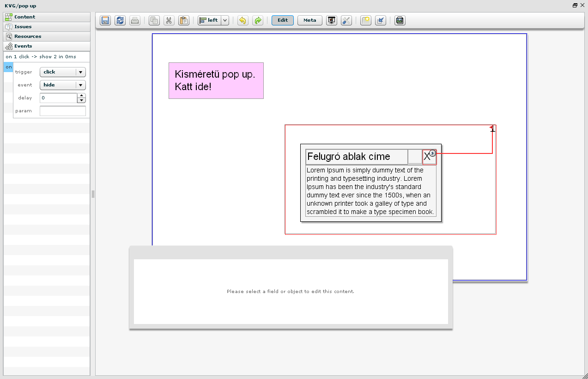Click the param input field

pyautogui.click(x=63, y=111)
